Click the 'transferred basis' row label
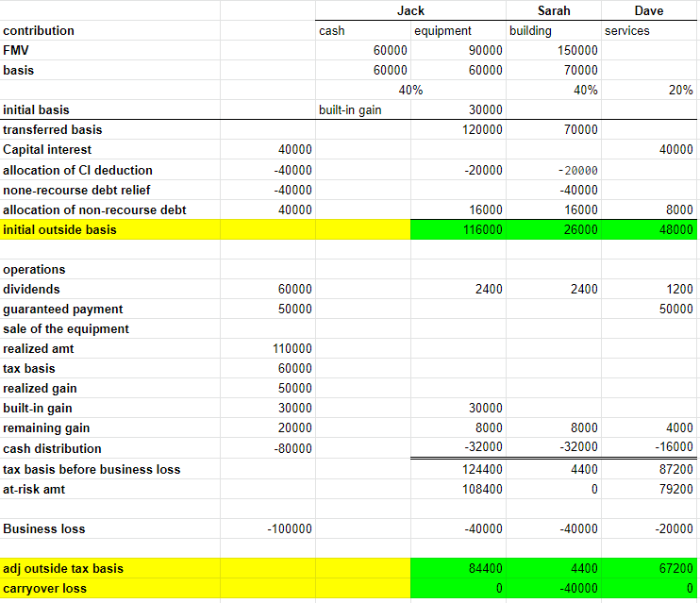Viewport: 700px width, 603px height. [x=53, y=129]
